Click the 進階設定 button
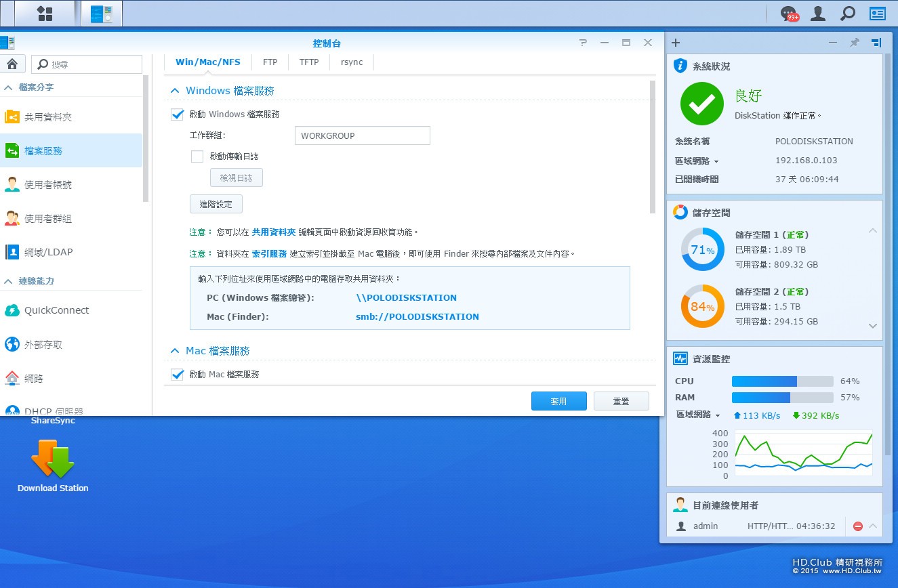 pyautogui.click(x=216, y=204)
